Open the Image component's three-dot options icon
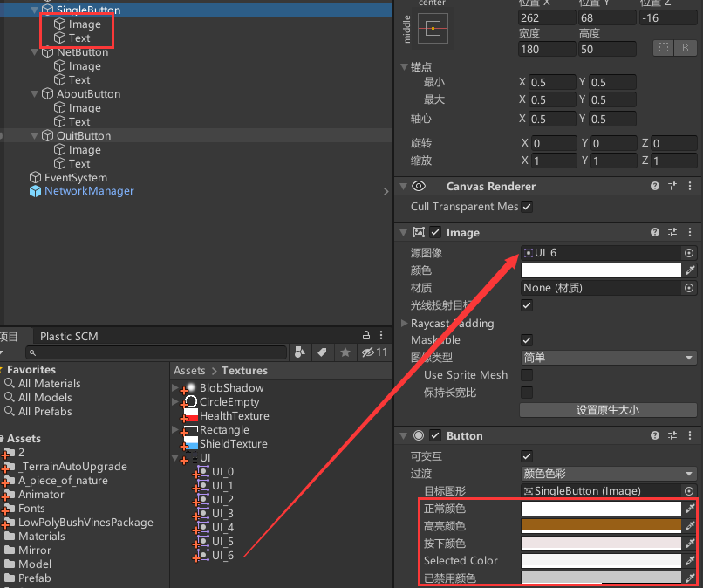 [690, 232]
